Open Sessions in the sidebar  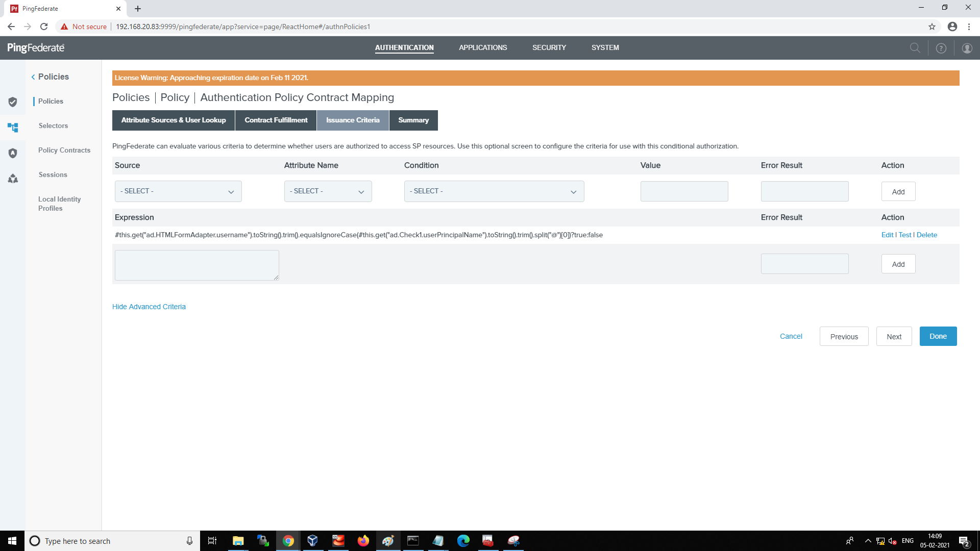53,174
